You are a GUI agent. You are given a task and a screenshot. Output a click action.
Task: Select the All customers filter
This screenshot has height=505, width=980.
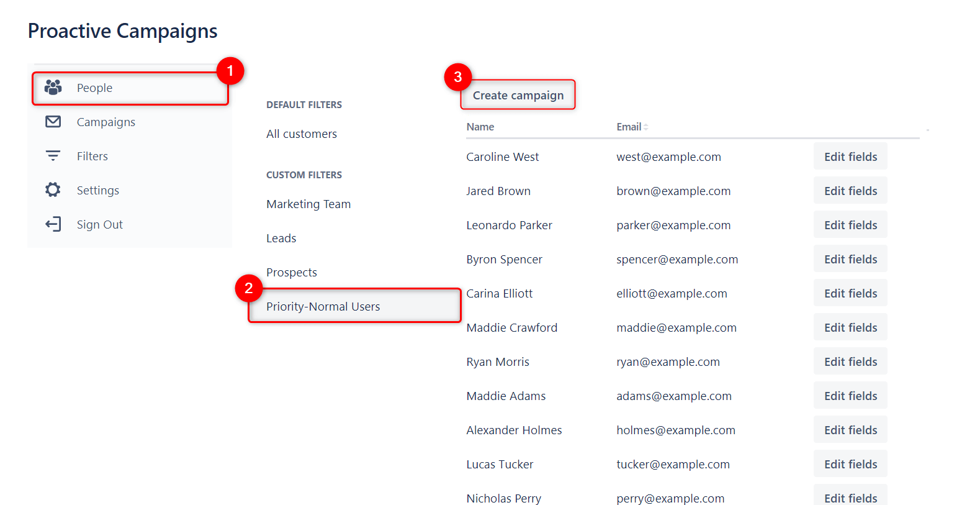pyautogui.click(x=302, y=134)
